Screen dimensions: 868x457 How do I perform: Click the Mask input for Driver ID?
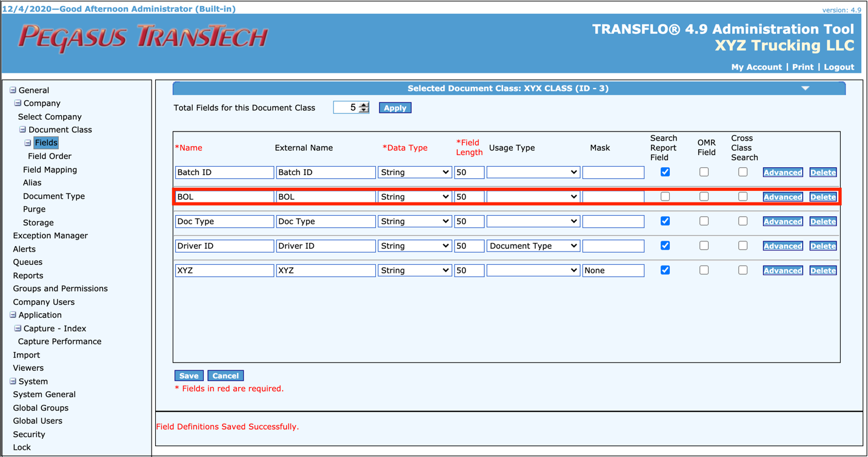(x=613, y=245)
